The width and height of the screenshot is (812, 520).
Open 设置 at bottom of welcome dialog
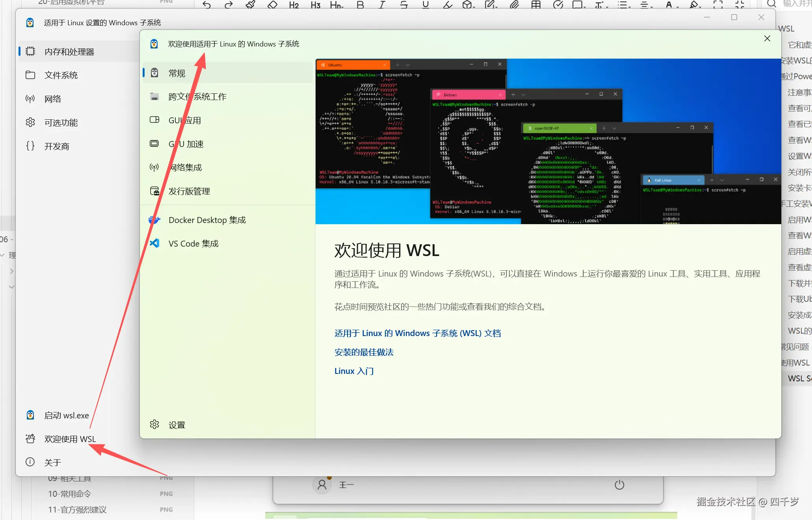pyautogui.click(x=177, y=425)
